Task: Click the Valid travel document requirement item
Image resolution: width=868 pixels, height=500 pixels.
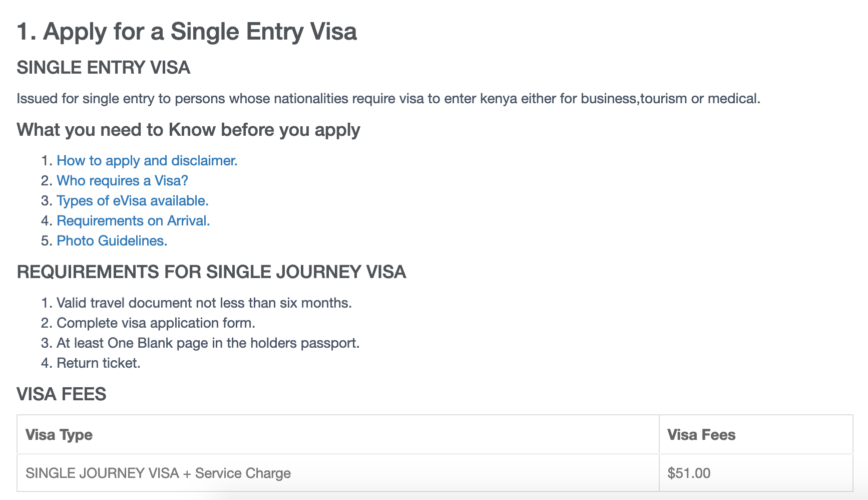Action: 204,303
